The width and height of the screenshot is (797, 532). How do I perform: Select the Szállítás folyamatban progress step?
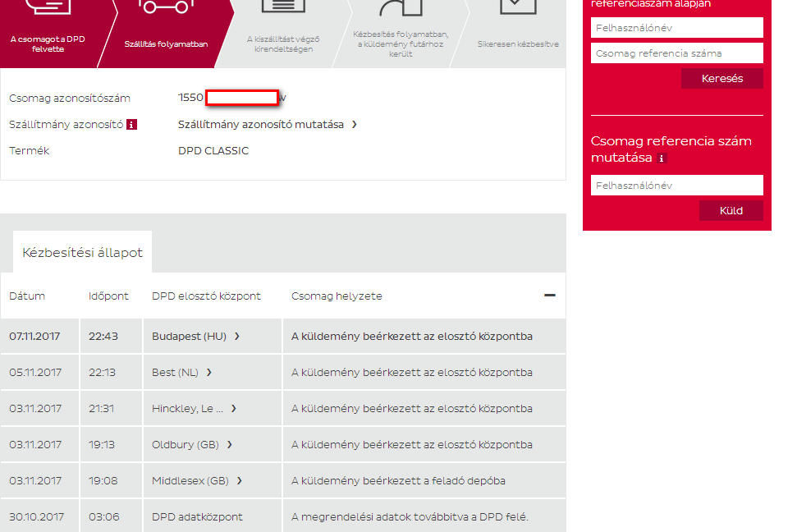pyautogui.click(x=166, y=44)
